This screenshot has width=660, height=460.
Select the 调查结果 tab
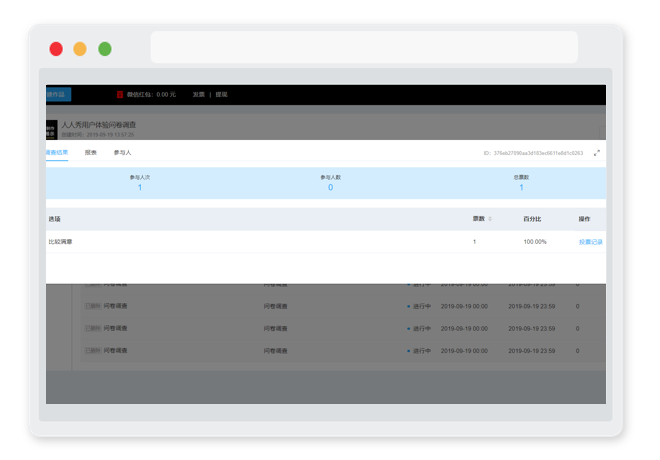(x=57, y=152)
